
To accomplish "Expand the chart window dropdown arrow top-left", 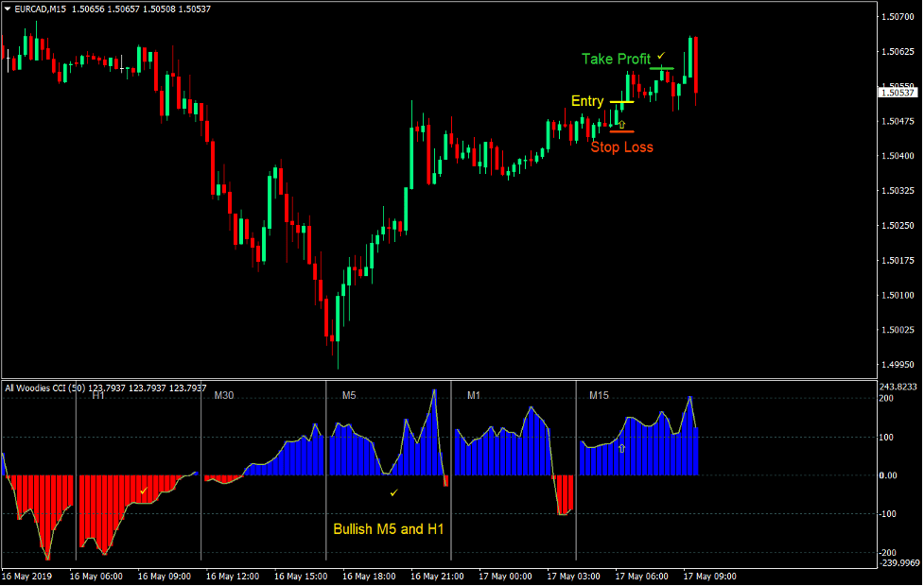I will point(8,8).
